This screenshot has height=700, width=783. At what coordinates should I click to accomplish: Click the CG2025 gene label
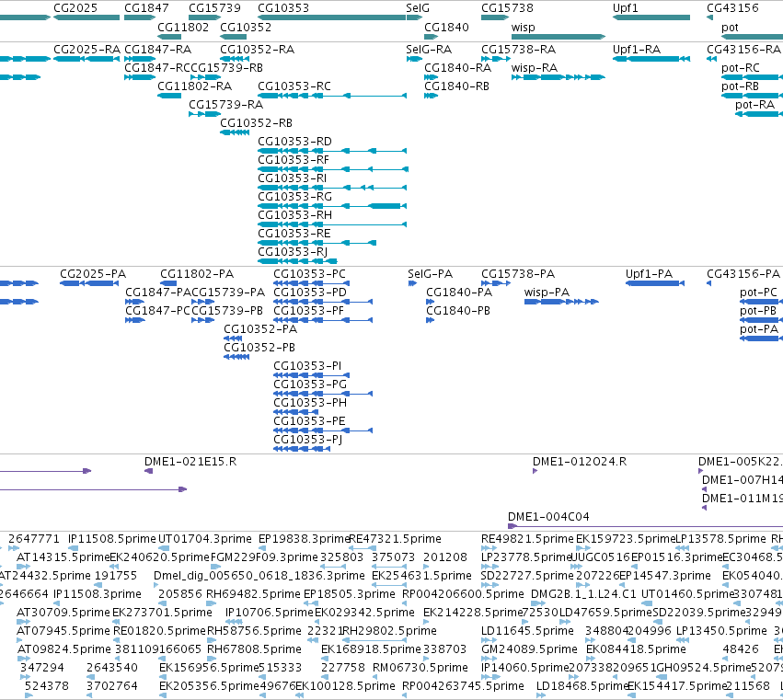pos(75,8)
